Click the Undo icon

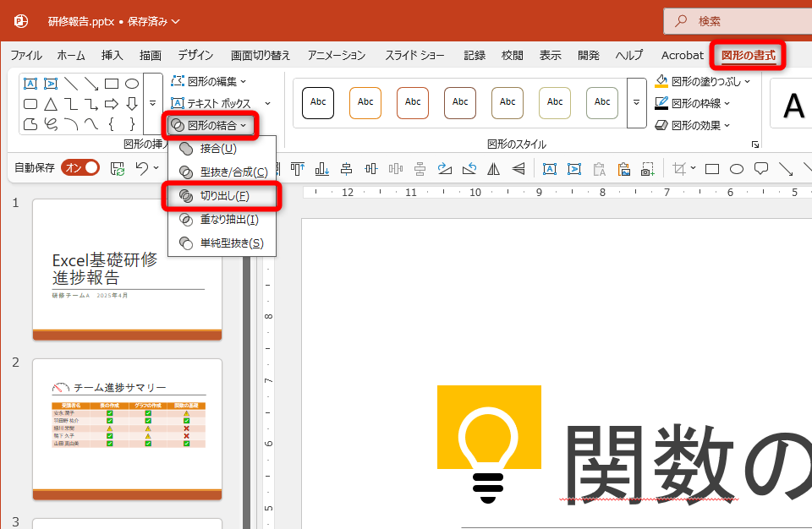(140, 169)
